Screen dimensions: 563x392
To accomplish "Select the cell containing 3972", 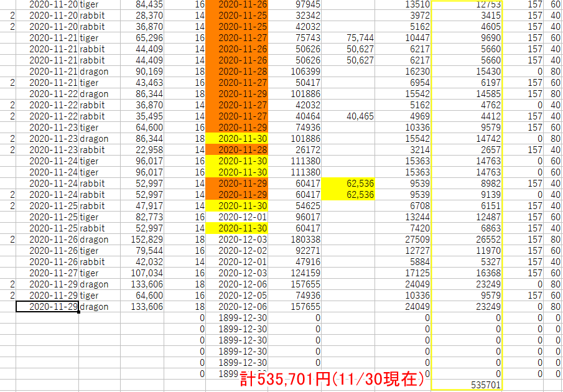I will tap(403, 16).
